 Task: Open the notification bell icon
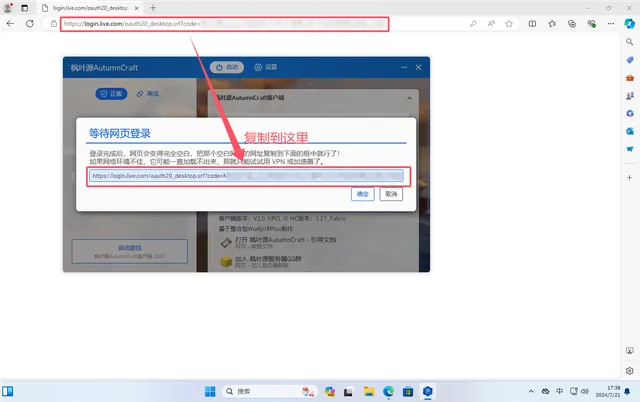pos(627,391)
